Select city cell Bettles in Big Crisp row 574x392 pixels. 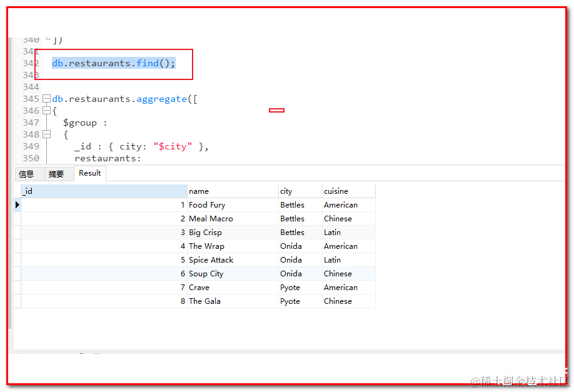coord(300,233)
